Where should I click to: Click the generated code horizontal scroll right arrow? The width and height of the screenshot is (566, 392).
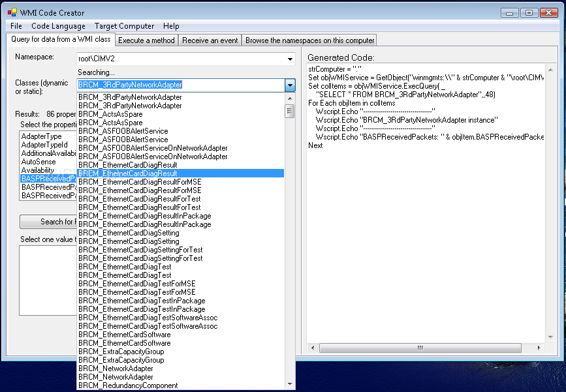click(539, 348)
